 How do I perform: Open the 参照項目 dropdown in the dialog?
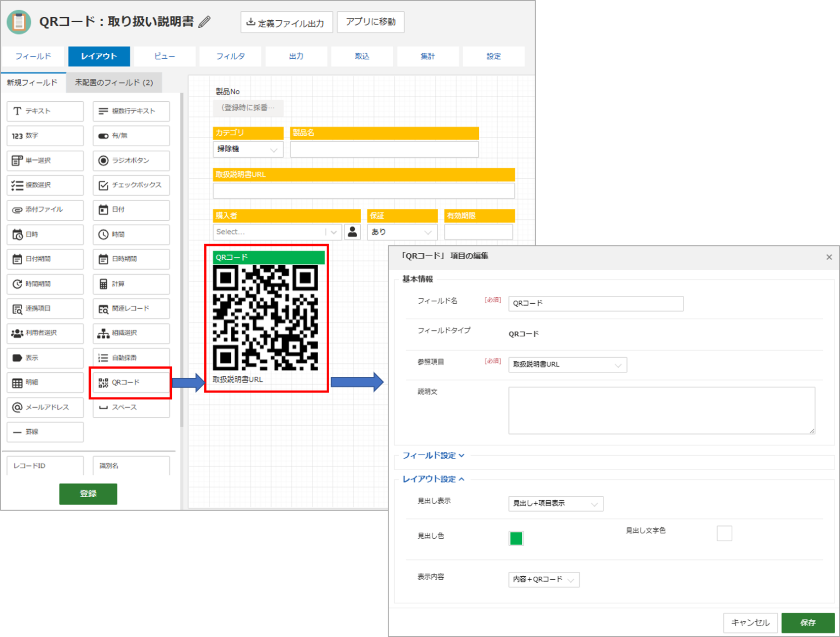coord(567,364)
